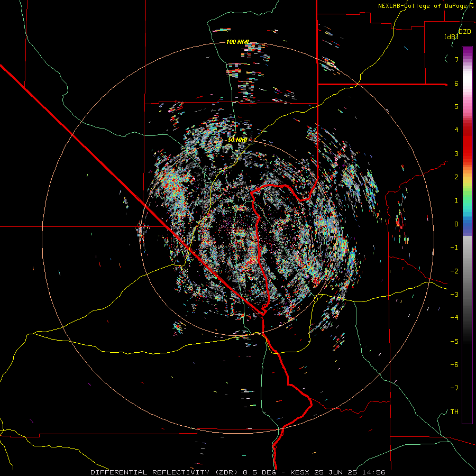Click the "-2" value on the color scale
This screenshot has width=476, height=476.
tap(454, 271)
